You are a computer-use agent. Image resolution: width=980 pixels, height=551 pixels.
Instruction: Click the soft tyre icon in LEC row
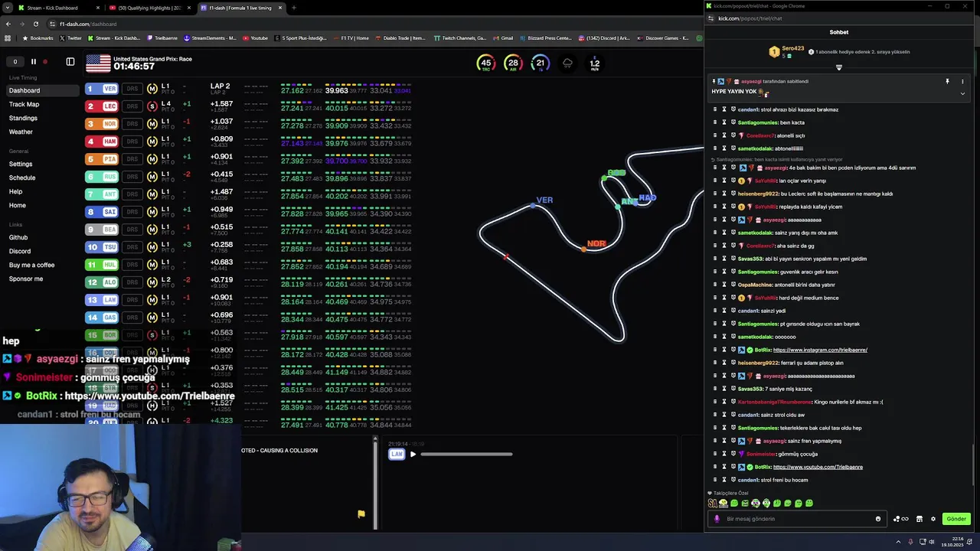[x=152, y=106]
